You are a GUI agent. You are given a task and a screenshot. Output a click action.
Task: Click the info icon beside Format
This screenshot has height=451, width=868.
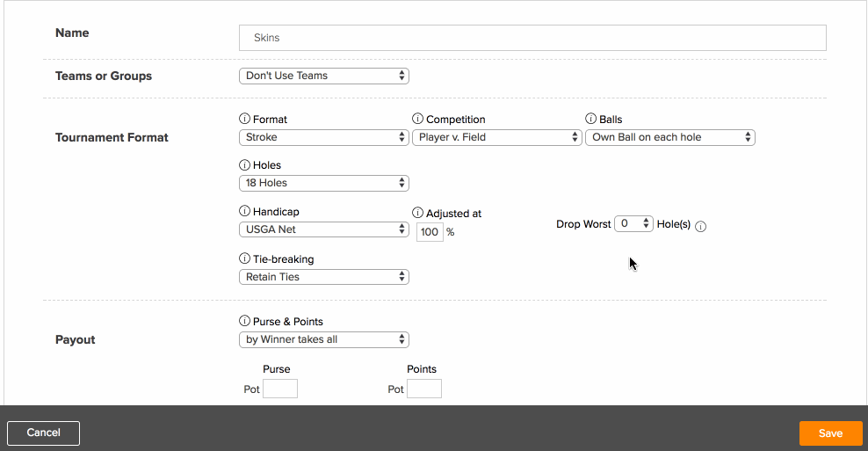point(244,119)
